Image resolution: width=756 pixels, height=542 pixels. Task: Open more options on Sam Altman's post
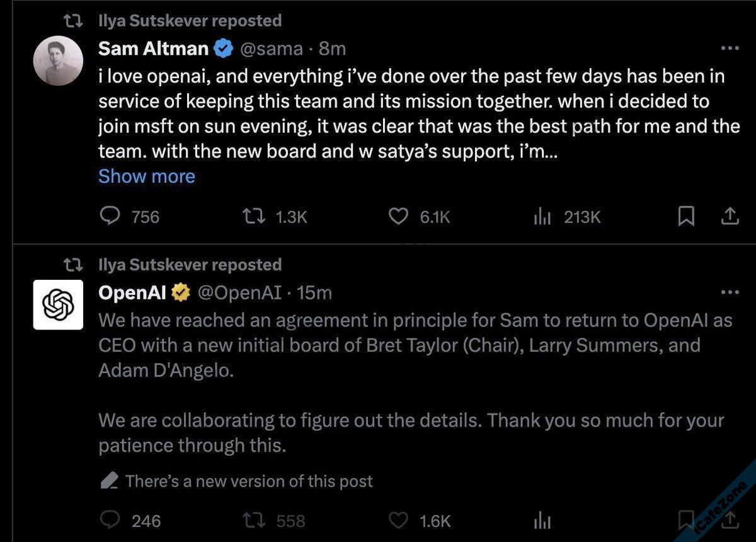(x=730, y=49)
